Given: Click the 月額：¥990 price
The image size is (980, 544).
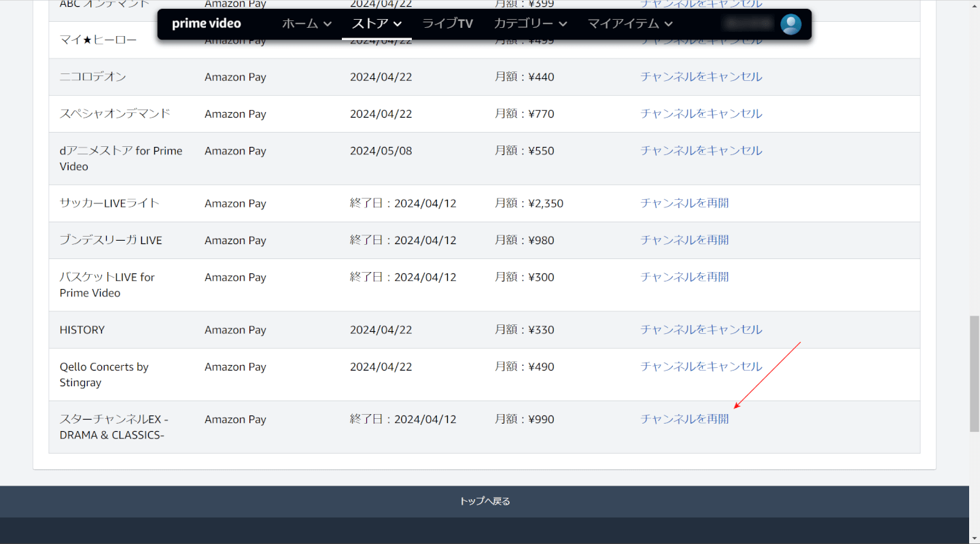Looking at the screenshot, I should 525,420.
